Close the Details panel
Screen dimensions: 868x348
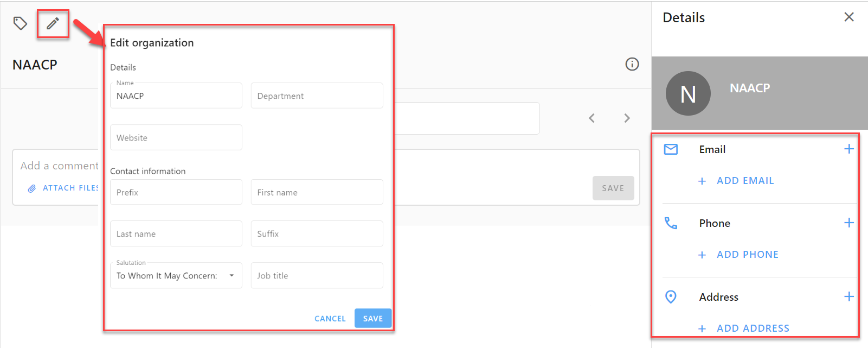click(x=849, y=17)
